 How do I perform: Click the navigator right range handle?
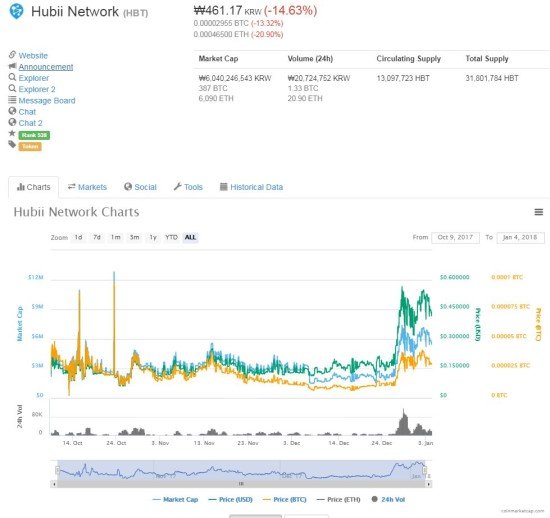[x=425, y=470]
